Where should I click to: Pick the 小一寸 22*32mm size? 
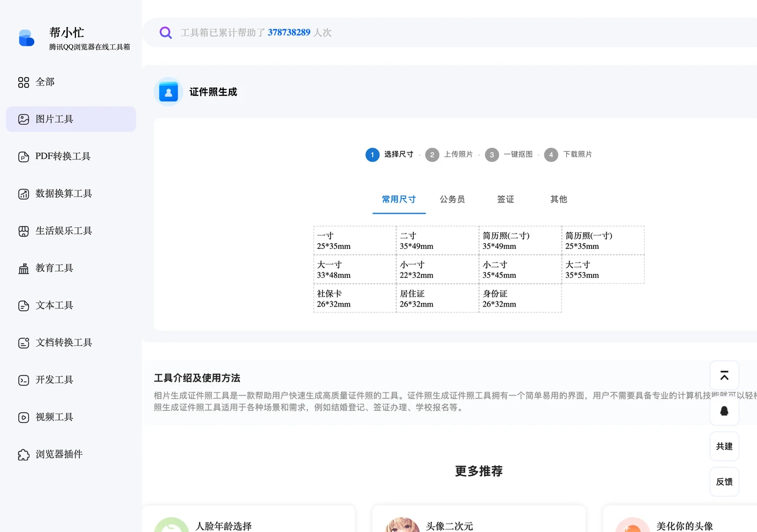[437, 269]
